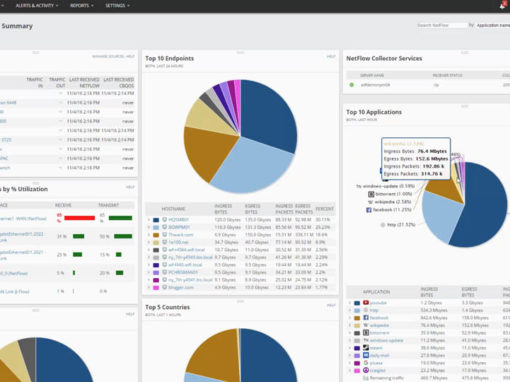Click the Manage Sources link
Image resolution: width=510 pixels, height=382 pixels.
pyautogui.click(x=108, y=56)
